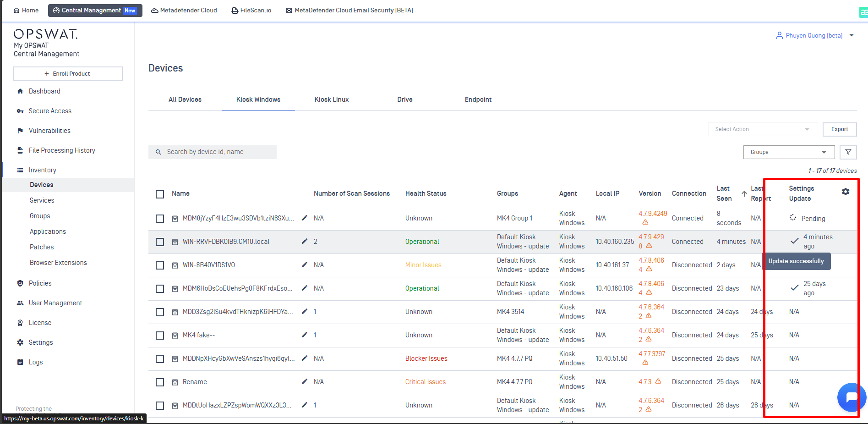The height and width of the screenshot is (424, 868).
Task: Click the filter funnel icon
Action: [x=848, y=152]
